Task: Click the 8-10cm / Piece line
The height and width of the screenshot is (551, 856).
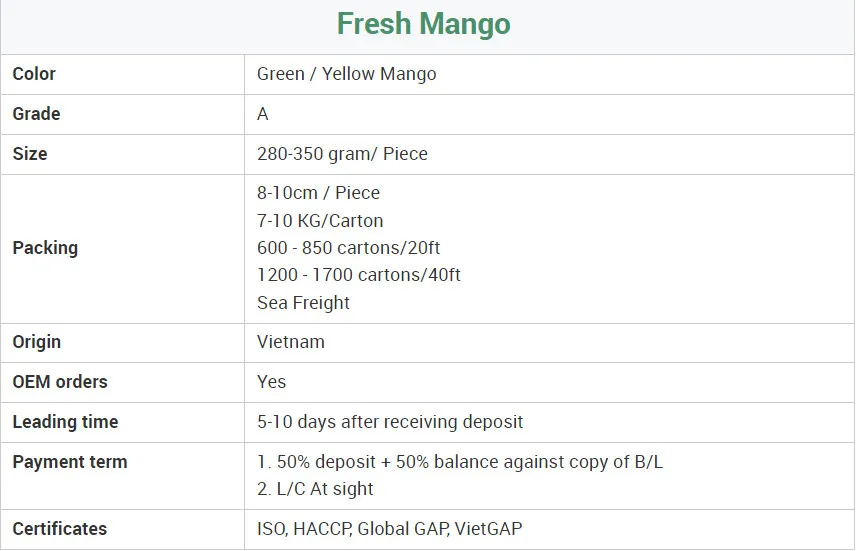Action: click(x=318, y=193)
